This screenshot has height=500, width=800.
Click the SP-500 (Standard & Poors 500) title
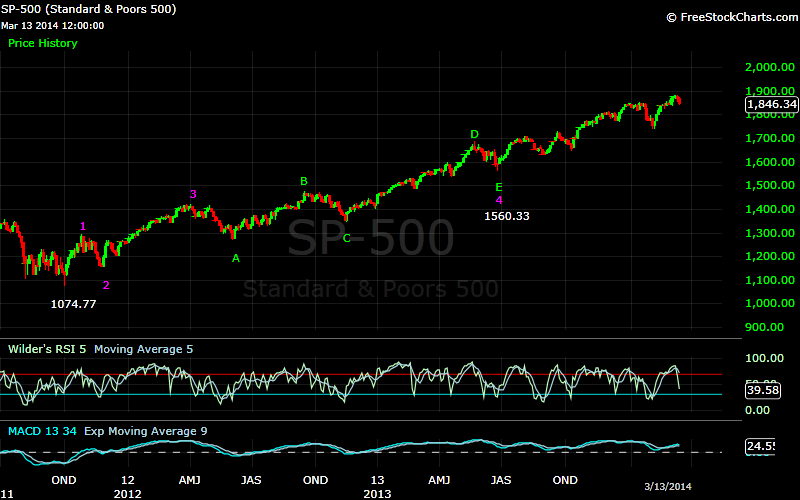point(88,9)
